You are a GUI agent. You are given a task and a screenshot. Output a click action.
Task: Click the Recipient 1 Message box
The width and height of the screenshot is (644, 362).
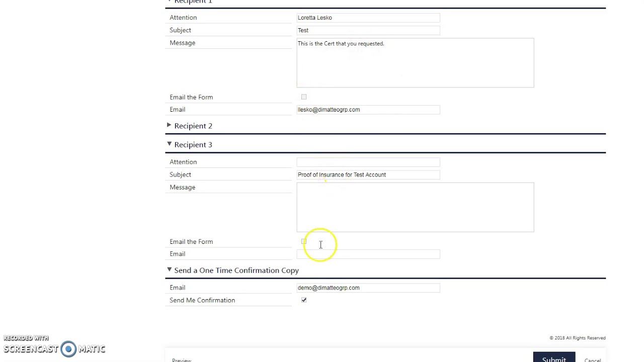[x=415, y=63]
